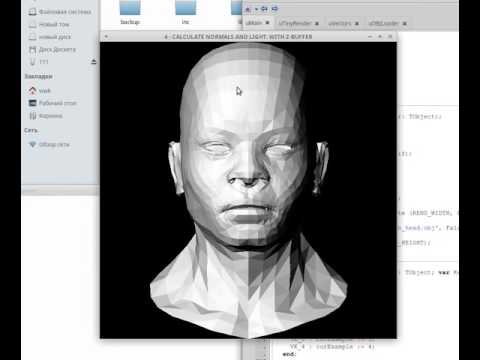Maximize the CALCULATE NORMALS AND LIGHT window

pos(380,36)
